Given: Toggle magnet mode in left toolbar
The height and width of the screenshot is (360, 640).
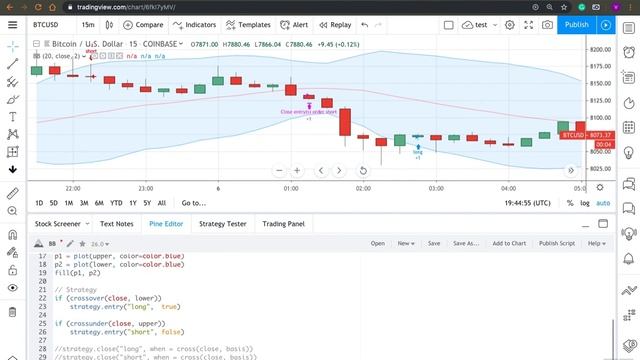Looking at the screenshot, I should [13, 235].
